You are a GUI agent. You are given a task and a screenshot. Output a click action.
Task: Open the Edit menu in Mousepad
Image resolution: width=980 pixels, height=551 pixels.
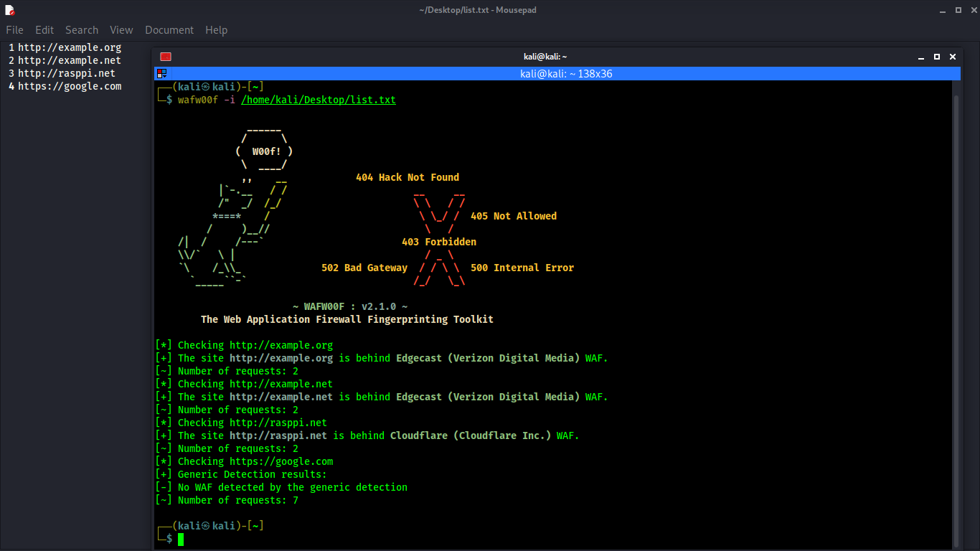coord(44,29)
